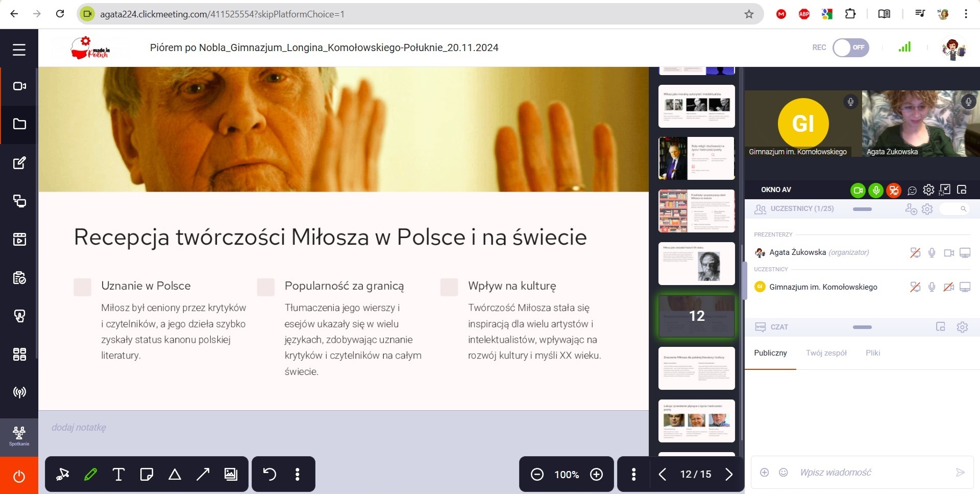Click the red power end-meeting button
The height and width of the screenshot is (494, 980).
click(x=19, y=476)
